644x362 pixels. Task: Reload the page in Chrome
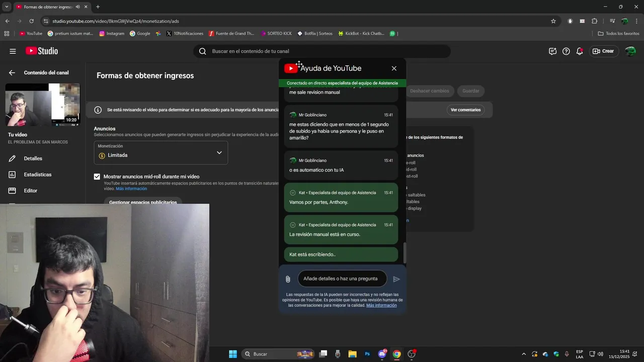click(32, 21)
